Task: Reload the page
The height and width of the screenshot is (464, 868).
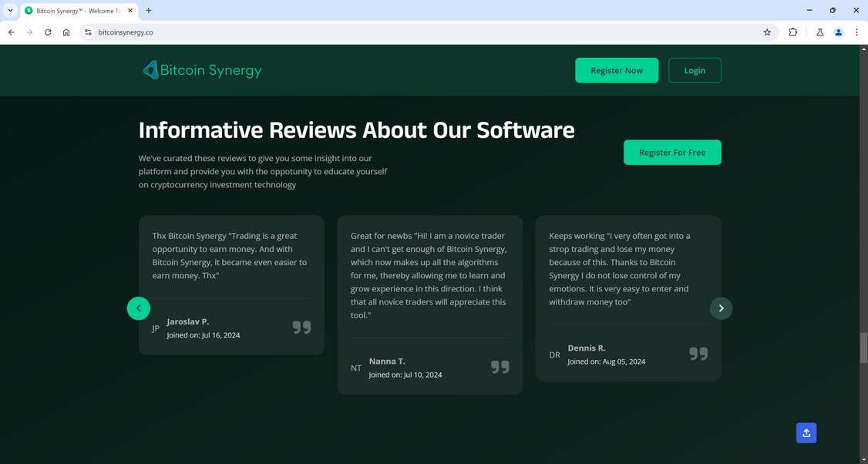Action: pos(48,32)
